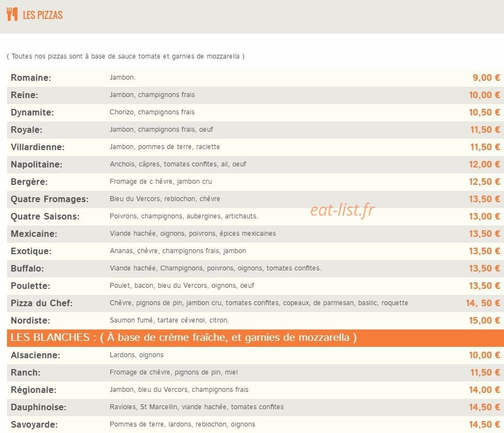Click the Quatre Saisons price 13,00 €

484,217
